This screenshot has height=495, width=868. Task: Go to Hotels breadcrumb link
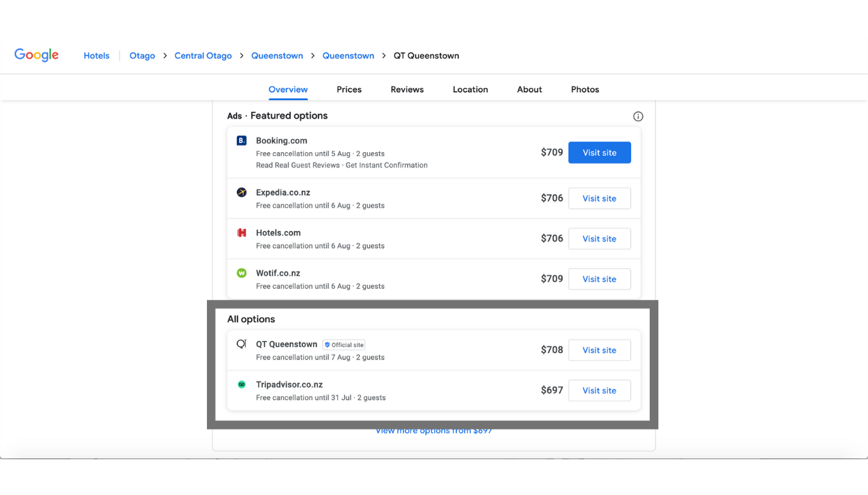96,56
